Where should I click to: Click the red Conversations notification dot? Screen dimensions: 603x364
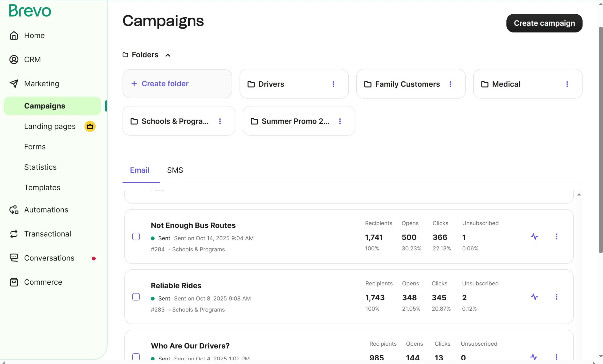click(94, 258)
